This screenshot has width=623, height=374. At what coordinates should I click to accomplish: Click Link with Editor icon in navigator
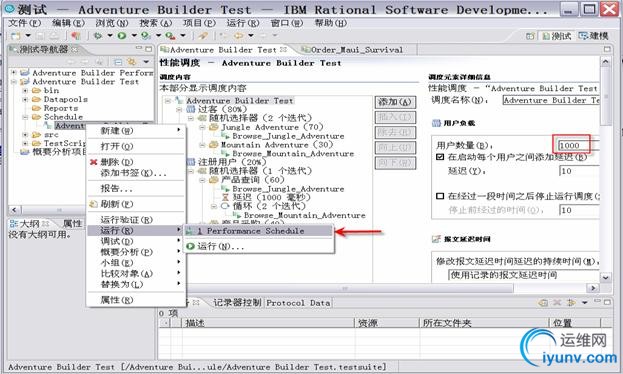click(x=131, y=62)
